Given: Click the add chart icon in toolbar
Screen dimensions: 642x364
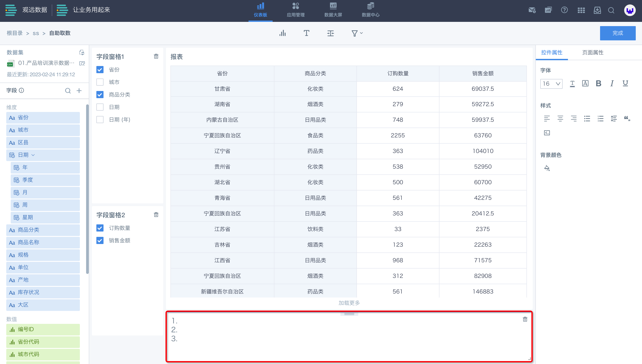Looking at the screenshot, I should [282, 33].
